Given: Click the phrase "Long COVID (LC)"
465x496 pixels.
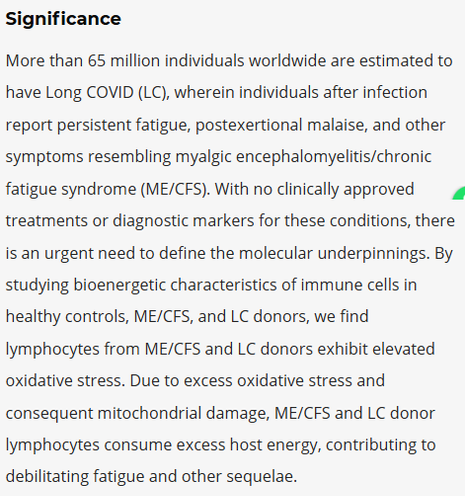Looking at the screenshot, I should pyautogui.click(x=108, y=93).
